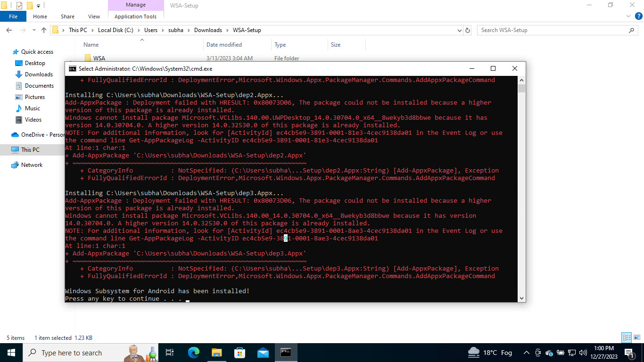Switch to details view in status bar
Screen dimensions: 644x362
[x=627, y=337]
